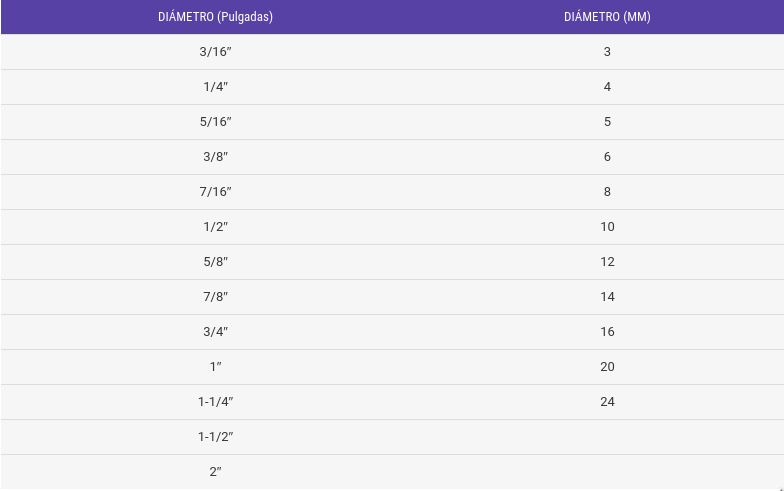784x491 pixels.
Task: Click the 1-1/2″ diameter cell
Action: 215,437
